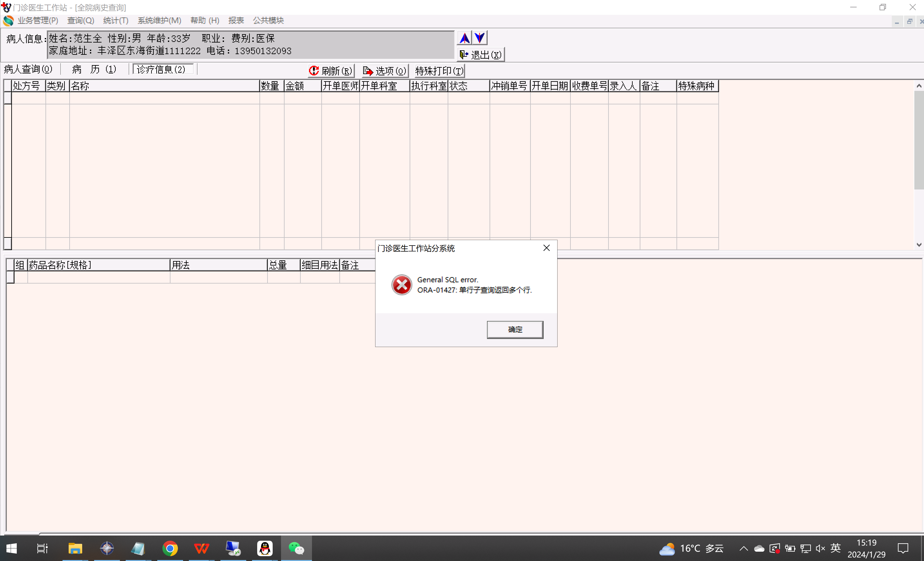
Task: Click the 退出(X) exit button
Action: (x=481, y=55)
